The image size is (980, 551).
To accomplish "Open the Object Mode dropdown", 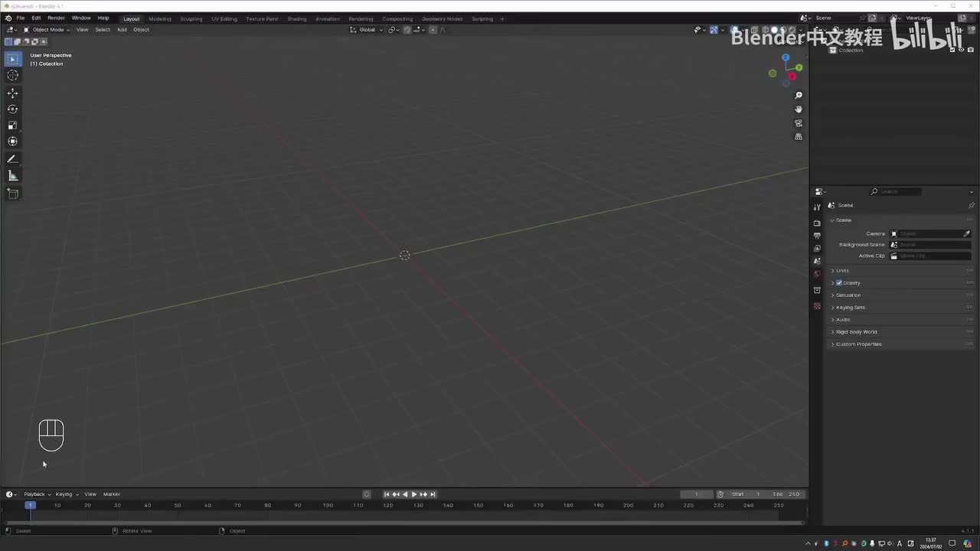I will click(47, 30).
